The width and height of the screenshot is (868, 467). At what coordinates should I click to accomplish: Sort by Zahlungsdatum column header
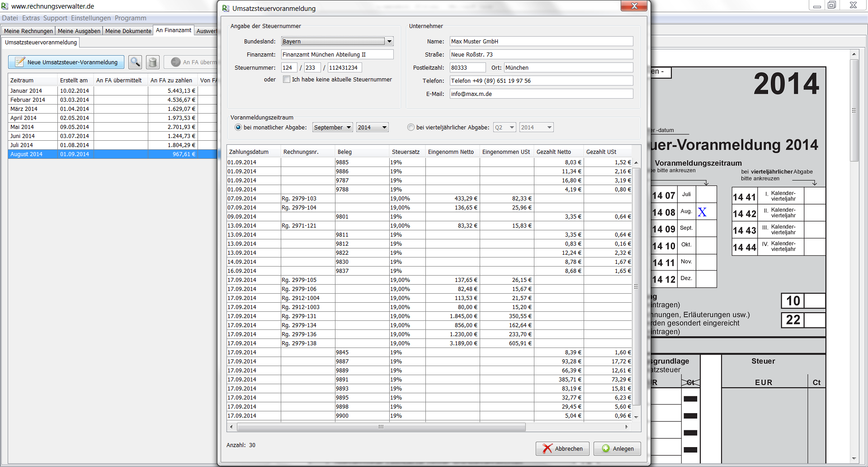(x=249, y=152)
